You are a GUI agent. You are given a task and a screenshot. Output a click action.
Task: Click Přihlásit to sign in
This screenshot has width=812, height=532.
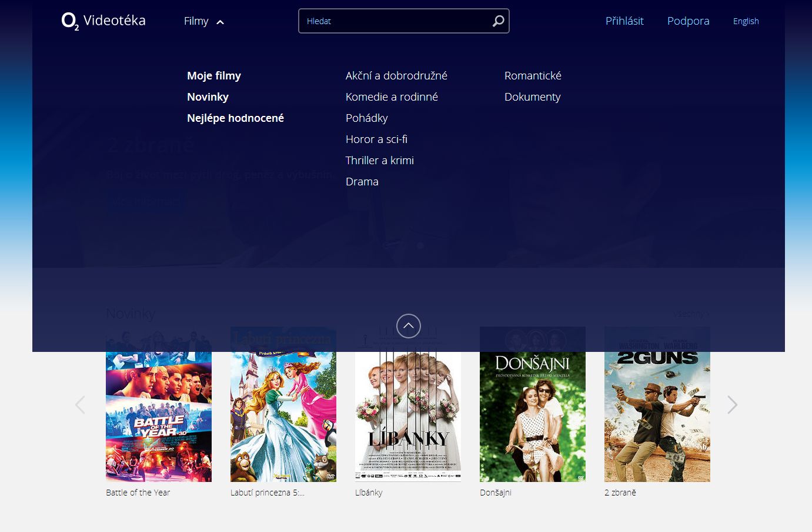[624, 21]
